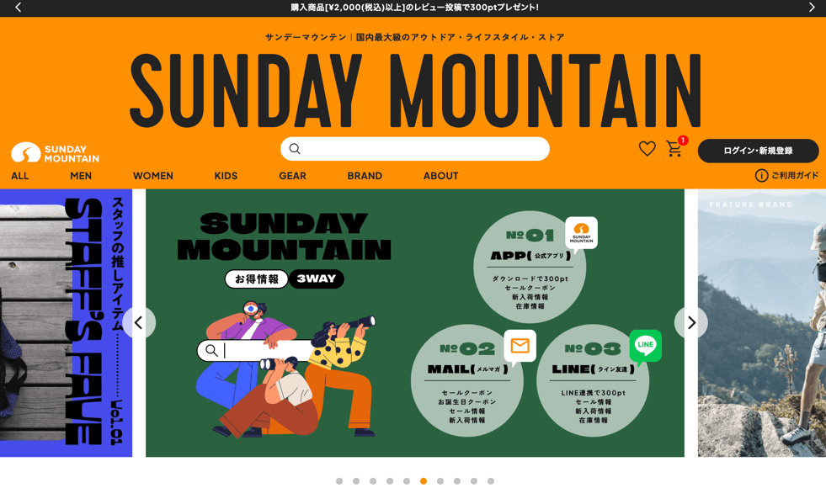Show the next announcement with the top-right arrow
Image resolution: width=826 pixels, height=504 pixels.
coord(812,8)
